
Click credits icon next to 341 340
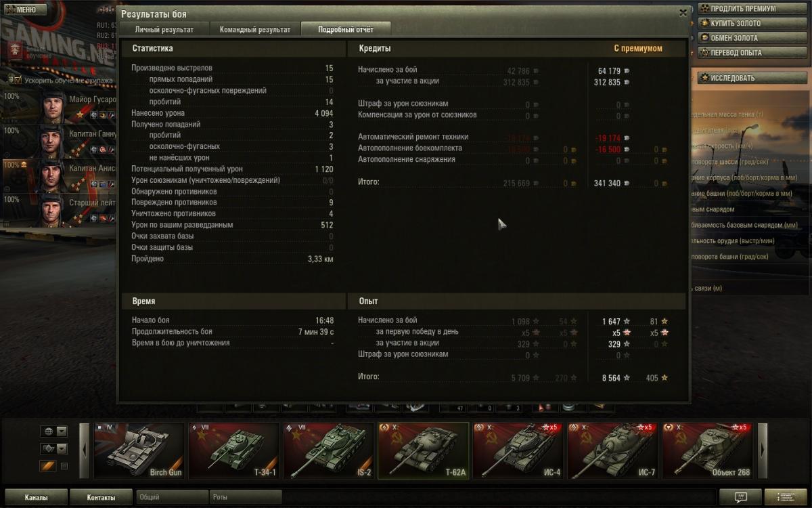pyautogui.click(x=627, y=184)
